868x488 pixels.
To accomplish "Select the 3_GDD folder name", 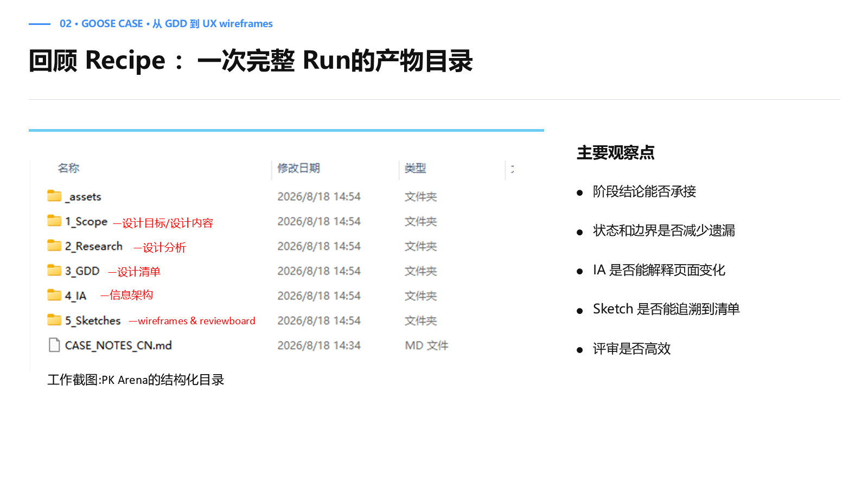I will click(x=82, y=271).
